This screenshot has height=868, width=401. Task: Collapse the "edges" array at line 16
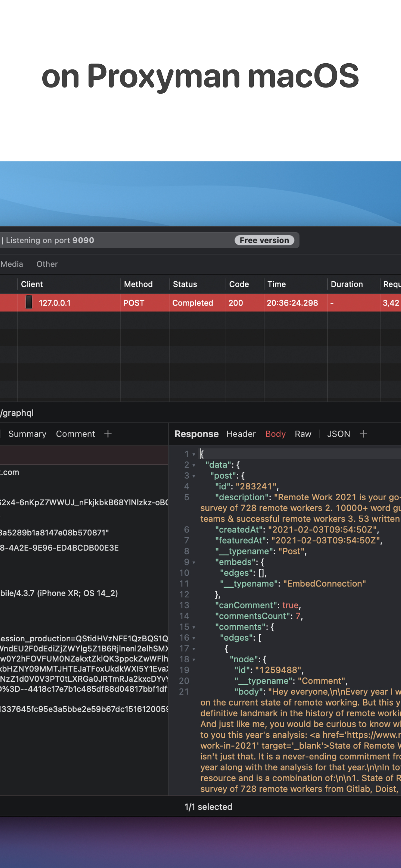point(194,638)
